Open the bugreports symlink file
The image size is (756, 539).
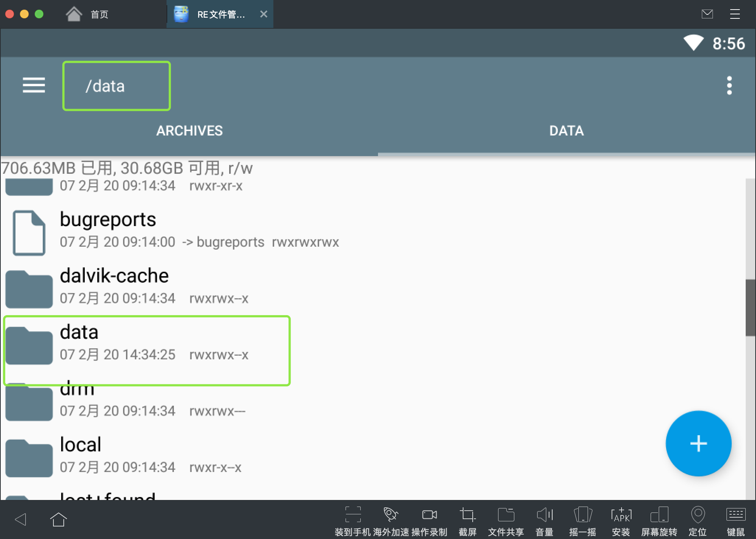point(108,230)
